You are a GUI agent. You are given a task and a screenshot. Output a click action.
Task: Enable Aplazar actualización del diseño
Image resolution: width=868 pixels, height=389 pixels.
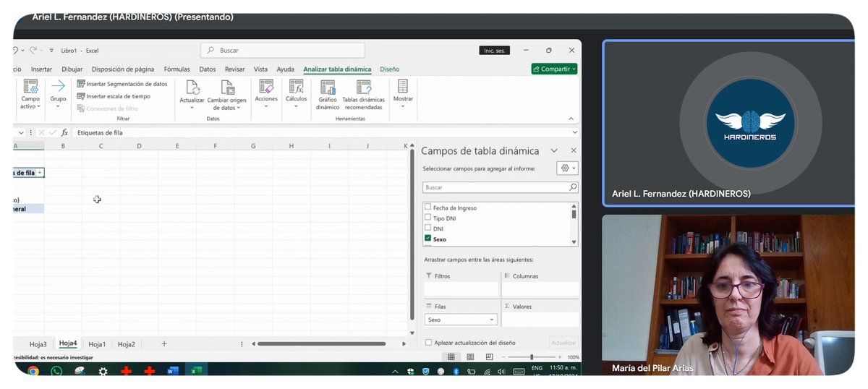pyautogui.click(x=428, y=343)
